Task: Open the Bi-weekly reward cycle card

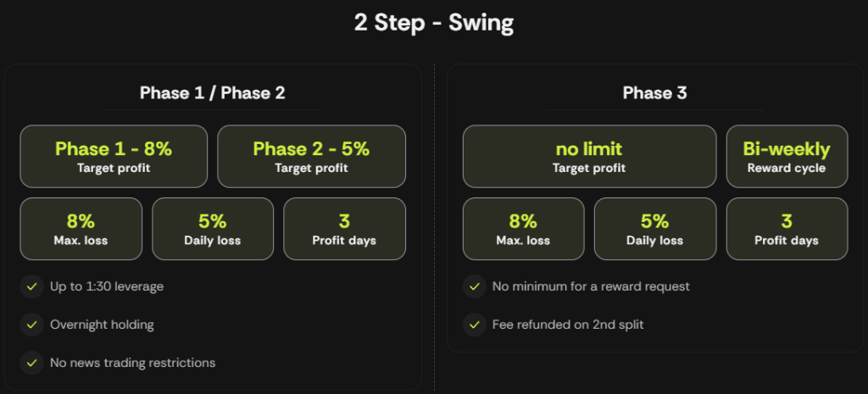Action: coord(787,157)
